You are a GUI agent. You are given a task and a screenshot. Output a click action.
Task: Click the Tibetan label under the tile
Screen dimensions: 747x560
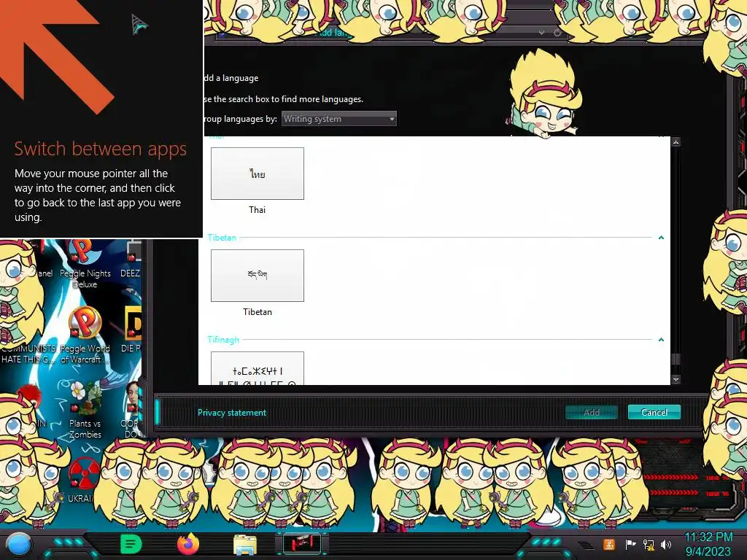[258, 312]
